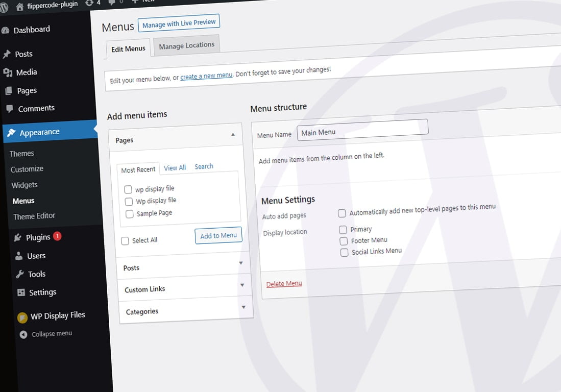The width and height of the screenshot is (561, 392).
Task: Open the WP Display Files plugin menu
Action: tap(58, 315)
